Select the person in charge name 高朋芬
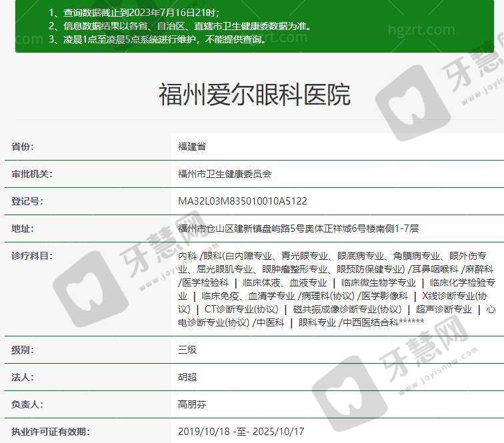The width and height of the screenshot is (504, 443). pyautogui.click(x=193, y=404)
